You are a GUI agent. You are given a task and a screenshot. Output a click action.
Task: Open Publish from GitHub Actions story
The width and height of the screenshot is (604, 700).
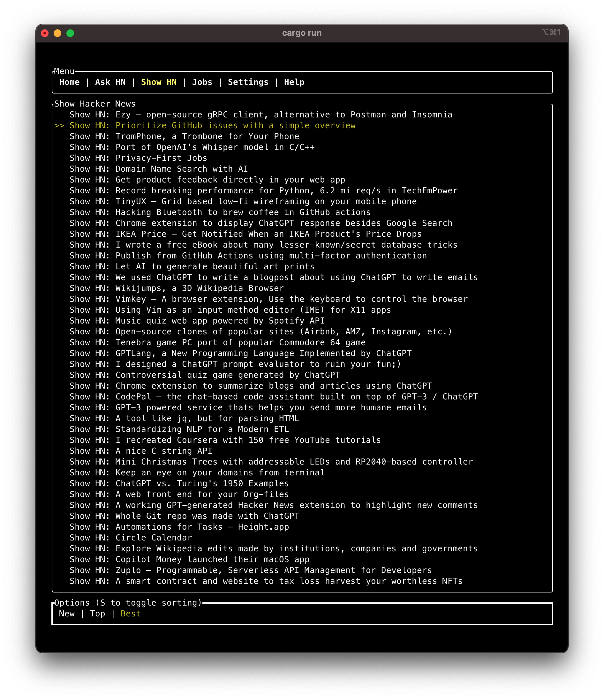[x=248, y=256]
